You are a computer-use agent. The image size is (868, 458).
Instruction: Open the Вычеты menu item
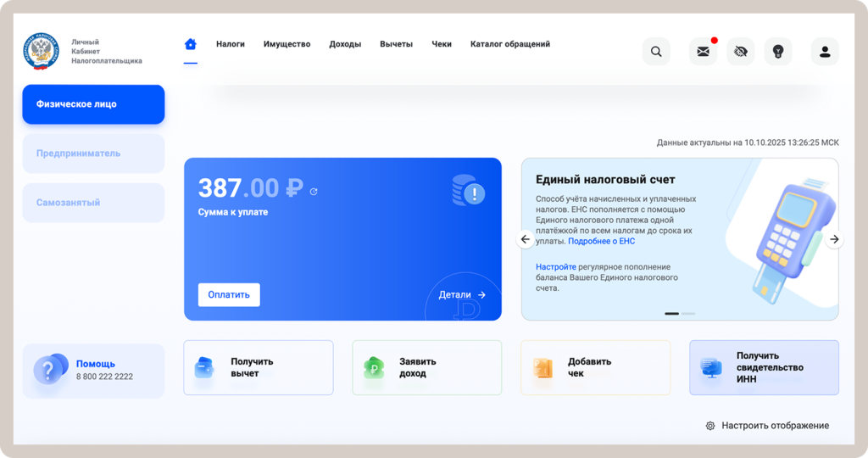coord(396,44)
